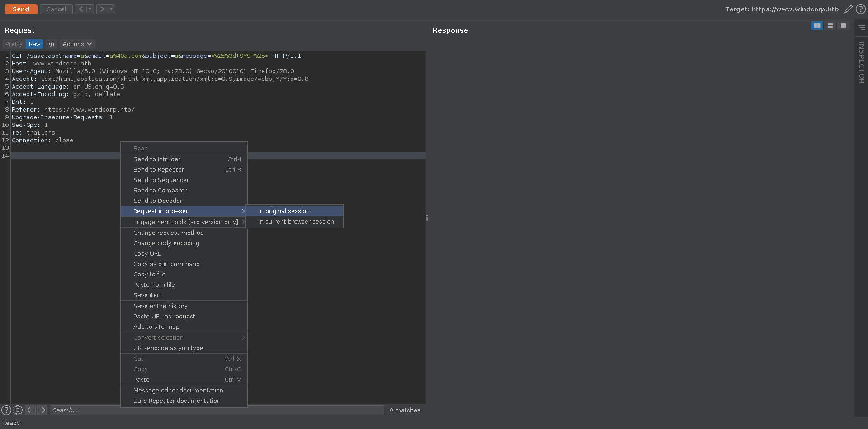Open the Actions dropdown menu
Viewport: 868px width, 429px height.
(x=77, y=44)
